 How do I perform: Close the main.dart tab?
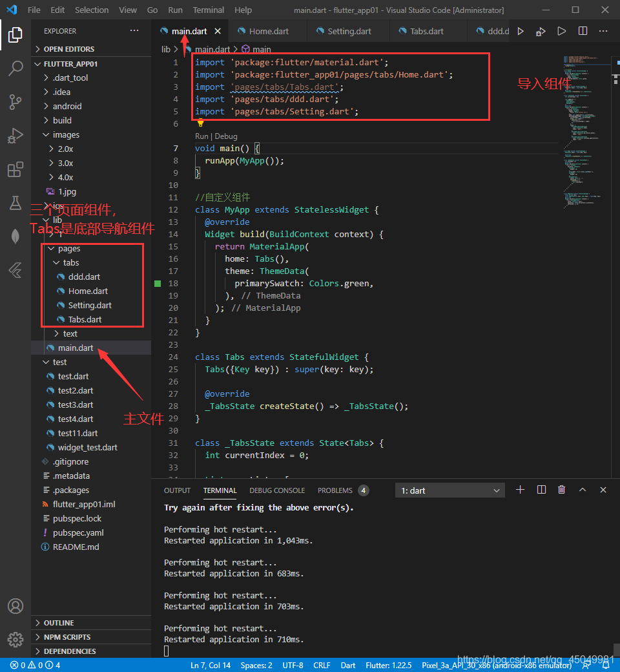[x=218, y=31]
